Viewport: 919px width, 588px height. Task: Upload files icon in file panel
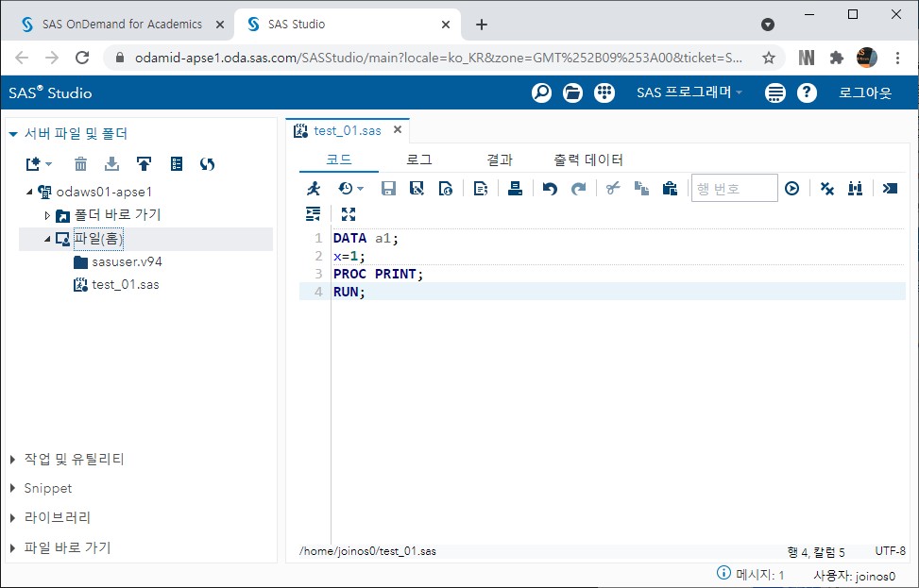click(144, 164)
